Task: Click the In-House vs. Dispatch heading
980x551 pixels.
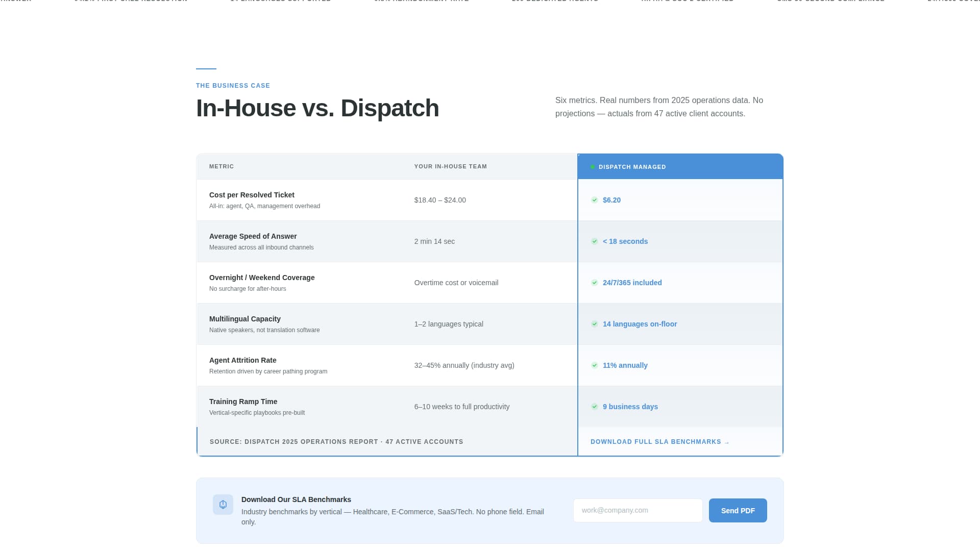Action: [x=317, y=108]
